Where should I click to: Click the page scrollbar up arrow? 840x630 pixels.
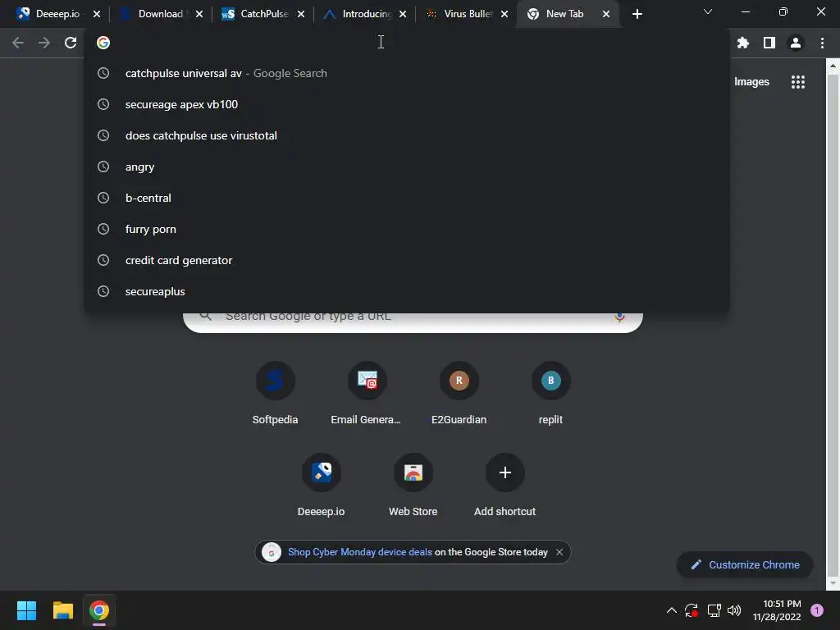tap(833, 66)
